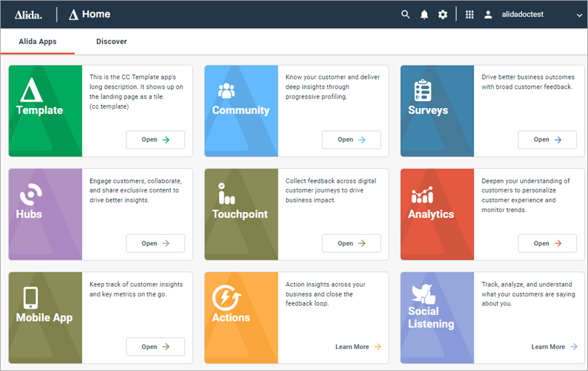Click the search magnifier icon

[405, 14]
